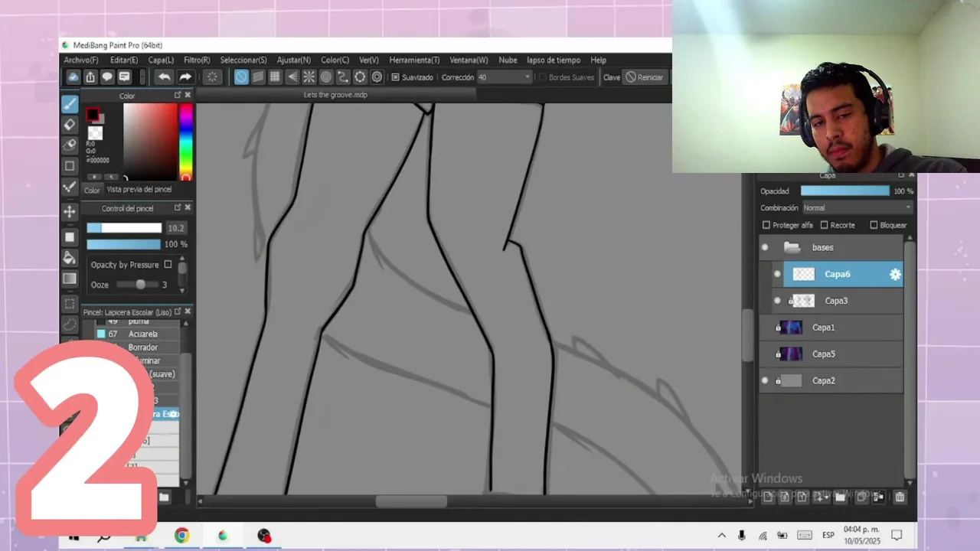Click the Clave button
The height and width of the screenshot is (551, 980).
[x=612, y=77]
